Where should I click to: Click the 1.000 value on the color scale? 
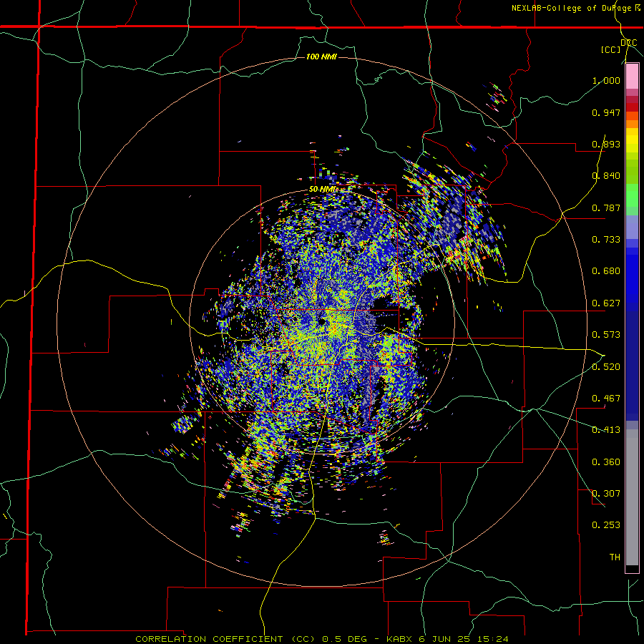[x=606, y=80]
